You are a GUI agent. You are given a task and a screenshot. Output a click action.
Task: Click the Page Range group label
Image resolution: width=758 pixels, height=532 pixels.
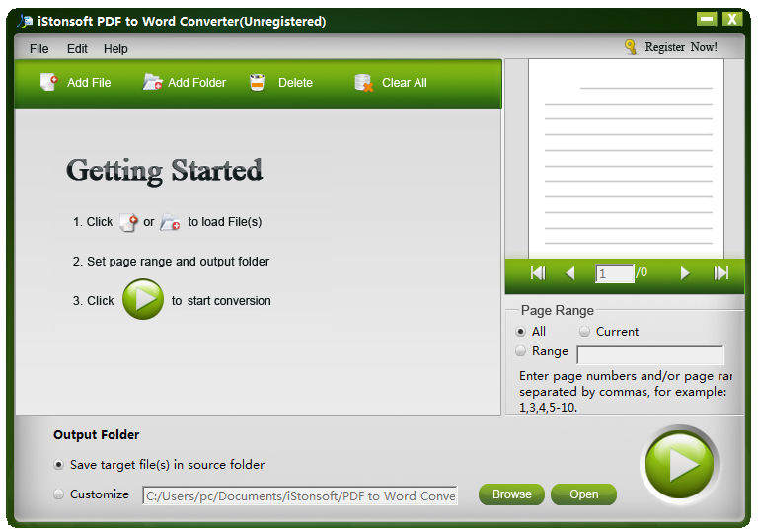tap(557, 310)
